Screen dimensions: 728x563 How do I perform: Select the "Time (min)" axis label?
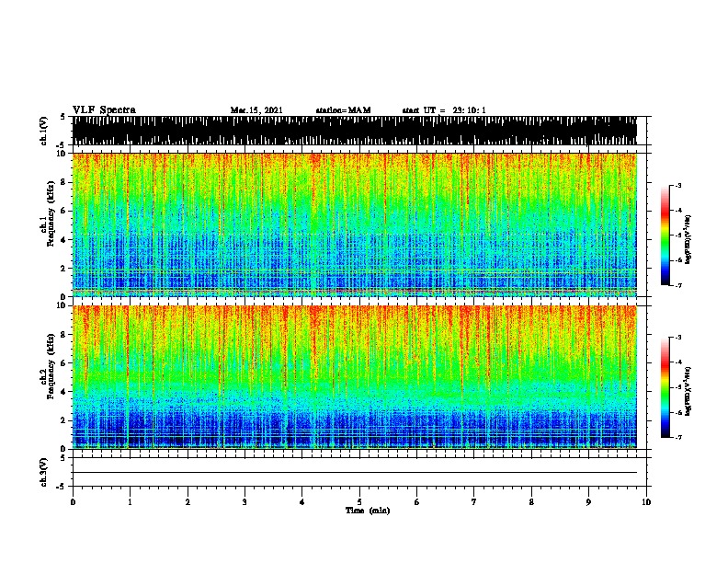tap(368, 511)
